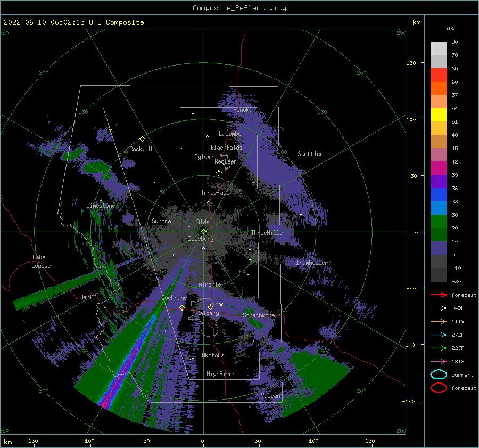479x448 pixels.
Task: Click the orange 111V arrow legend icon
Action: [439, 321]
